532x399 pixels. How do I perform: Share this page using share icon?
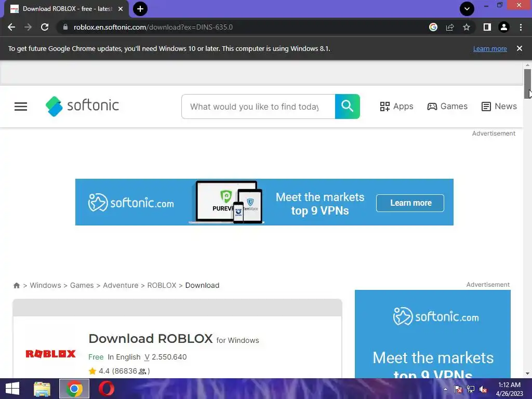pos(450,27)
